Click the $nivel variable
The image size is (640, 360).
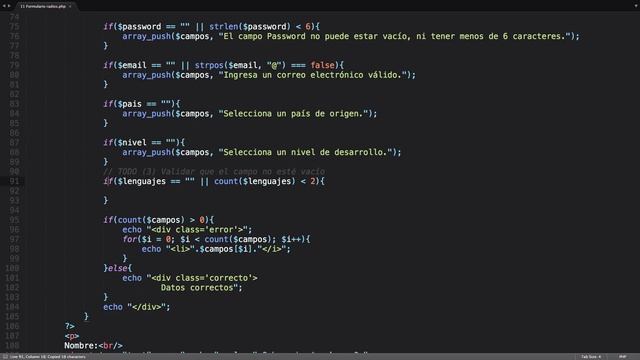point(132,142)
